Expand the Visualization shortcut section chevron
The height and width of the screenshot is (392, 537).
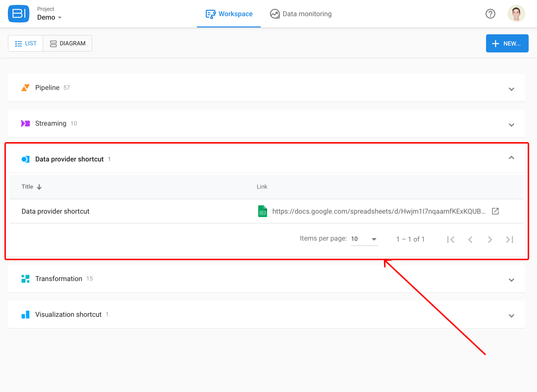512,316
